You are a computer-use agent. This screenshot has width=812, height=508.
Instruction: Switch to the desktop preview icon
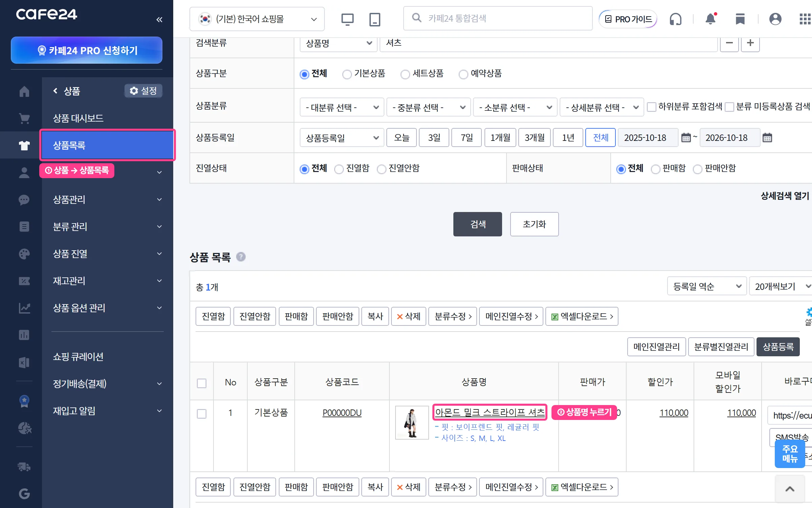click(x=347, y=19)
